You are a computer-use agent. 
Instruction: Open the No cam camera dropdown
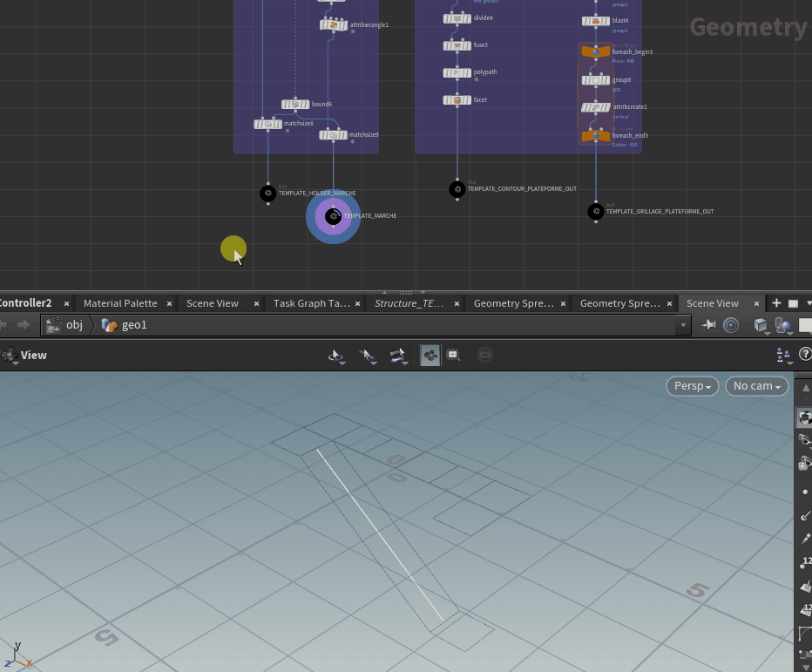pos(756,386)
